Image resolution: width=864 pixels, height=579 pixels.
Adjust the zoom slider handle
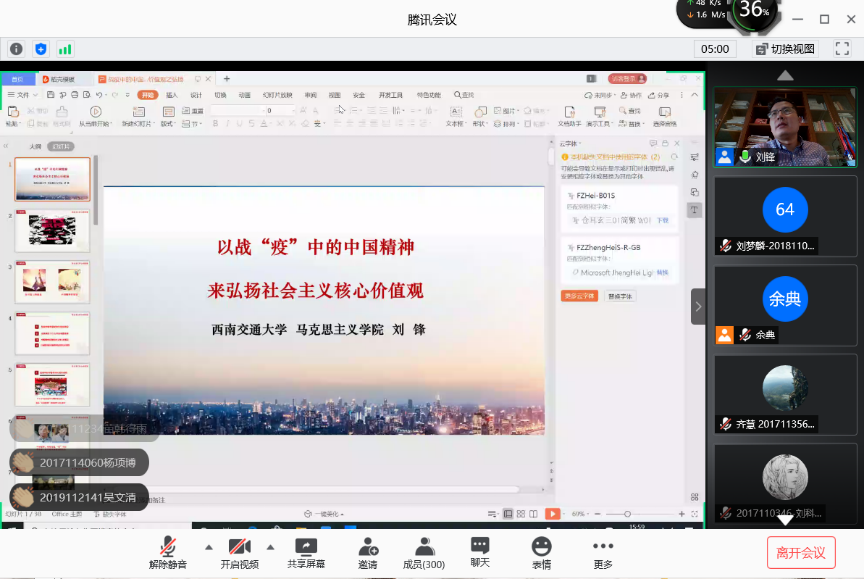627,513
